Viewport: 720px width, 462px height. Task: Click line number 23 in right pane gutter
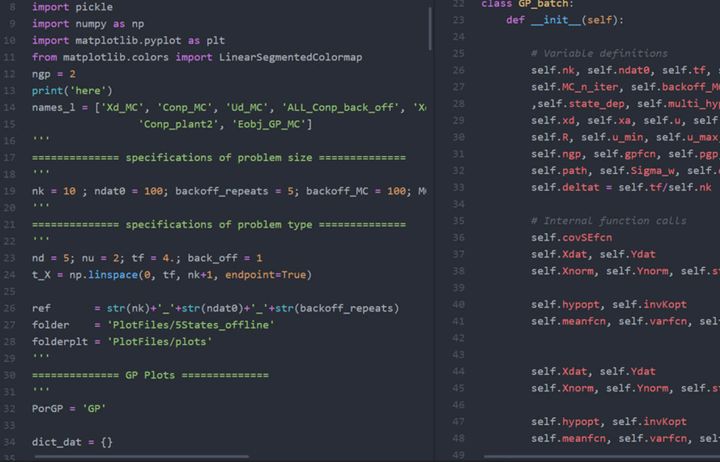(x=459, y=3)
